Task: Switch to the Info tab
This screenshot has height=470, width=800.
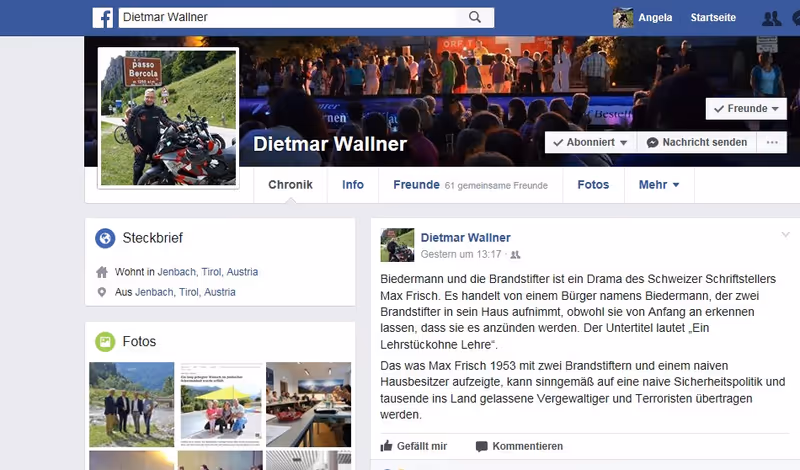Action: pos(353,185)
